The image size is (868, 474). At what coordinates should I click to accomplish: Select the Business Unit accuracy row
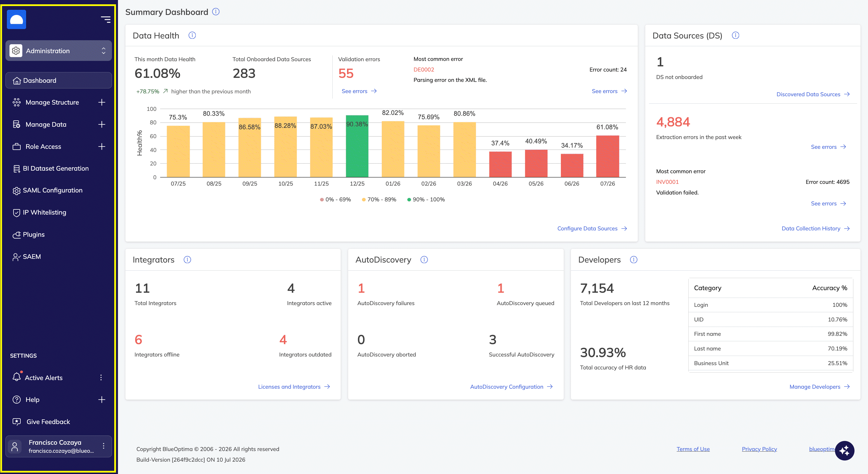(x=771, y=363)
